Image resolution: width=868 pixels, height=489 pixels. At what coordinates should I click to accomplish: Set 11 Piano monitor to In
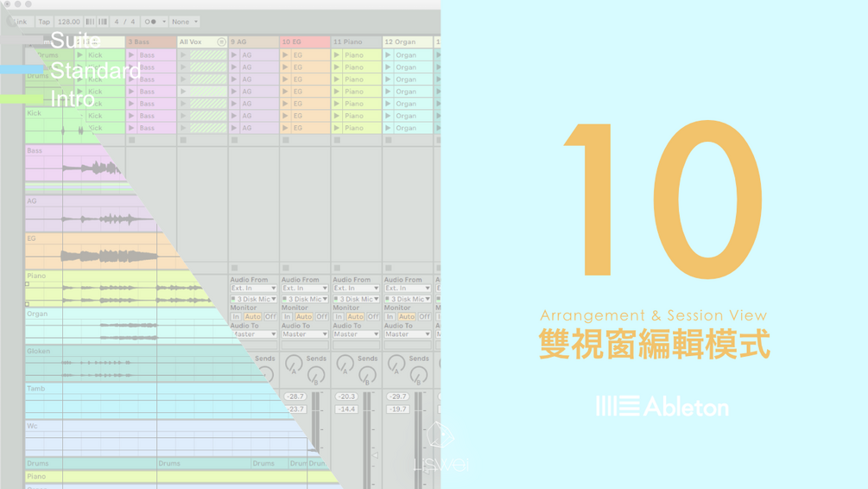(x=339, y=317)
